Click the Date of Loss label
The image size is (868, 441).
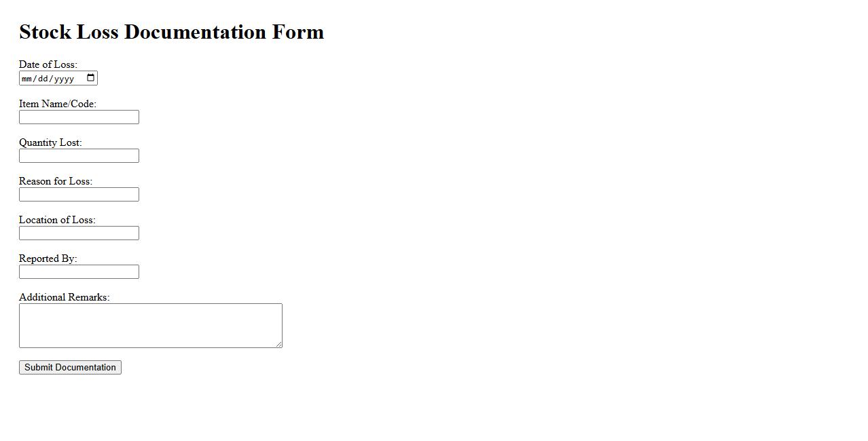coord(48,64)
